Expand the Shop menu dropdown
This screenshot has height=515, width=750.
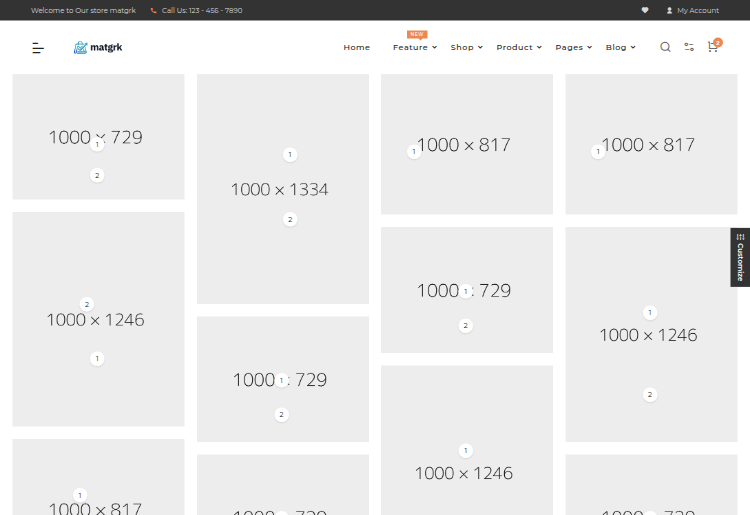(466, 47)
